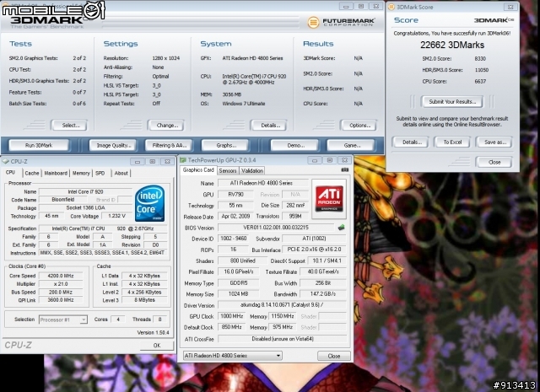This screenshot has width=540, height=392.
Task: Open the Processor selection dropdown in CPU-Z
Action: pos(63,320)
